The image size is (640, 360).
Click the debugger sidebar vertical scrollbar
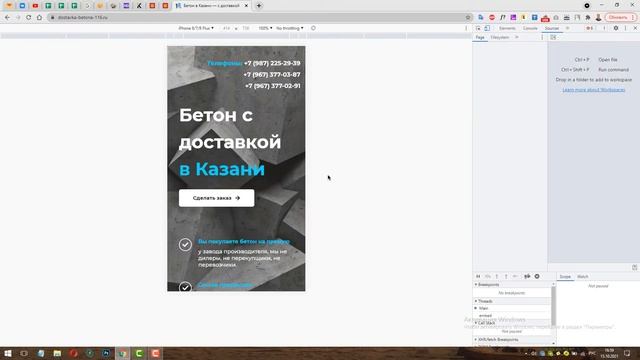[x=553, y=306]
